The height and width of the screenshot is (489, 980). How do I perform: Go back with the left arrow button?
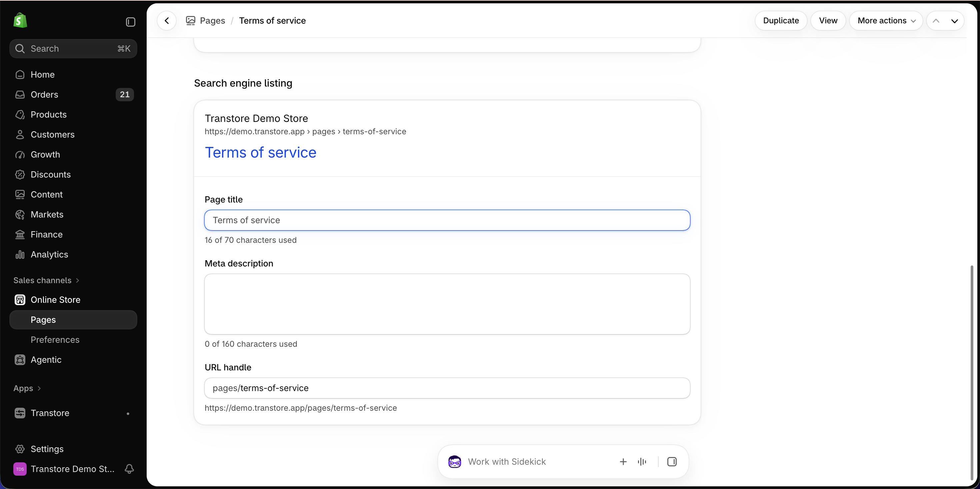167,21
